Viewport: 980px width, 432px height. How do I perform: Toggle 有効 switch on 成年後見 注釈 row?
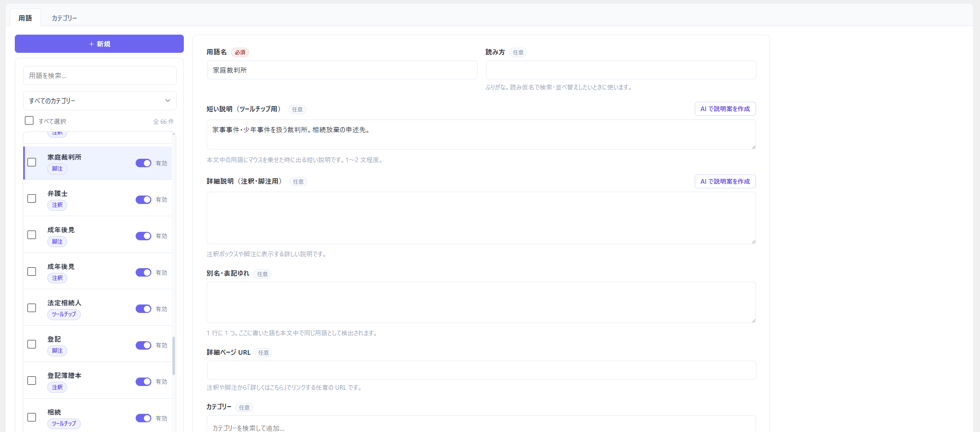click(143, 272)
